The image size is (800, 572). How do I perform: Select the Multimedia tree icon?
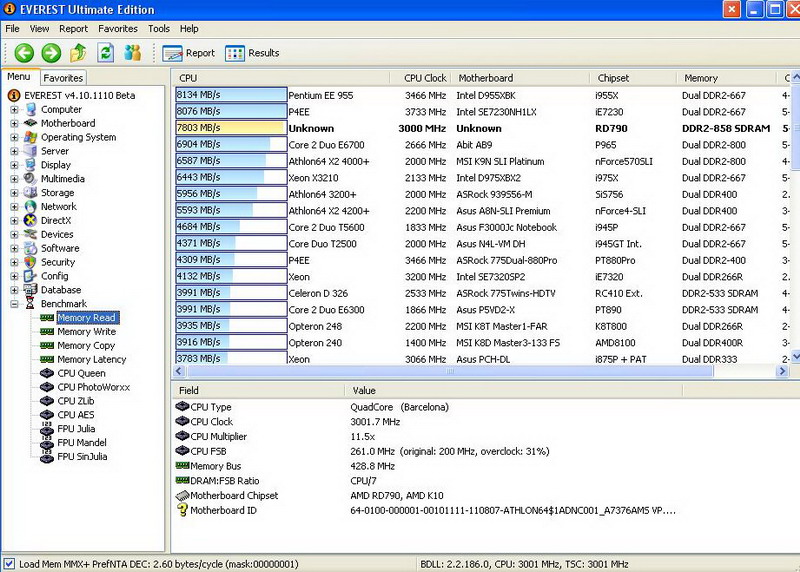[31, 179]
